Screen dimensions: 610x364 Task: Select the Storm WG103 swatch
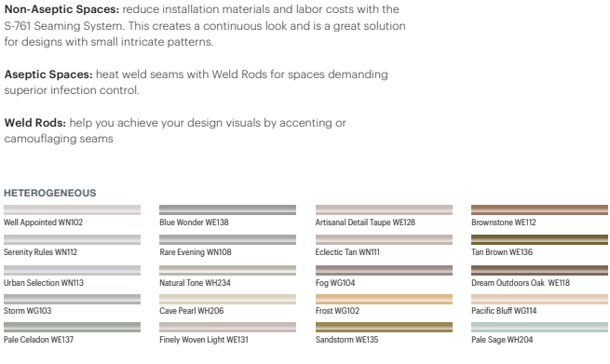coord(72,299)
